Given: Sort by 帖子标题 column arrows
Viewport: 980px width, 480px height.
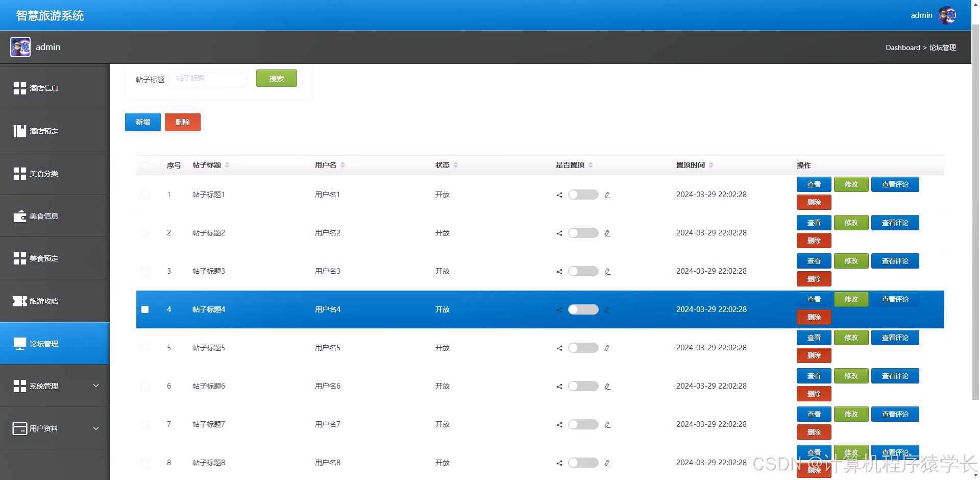Looking at the screenshot, I should coord(227,165).
